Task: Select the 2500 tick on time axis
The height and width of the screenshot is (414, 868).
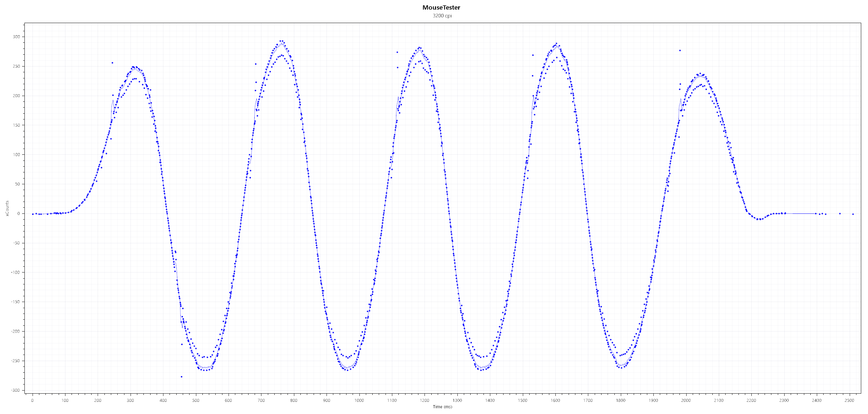Action: click(849, 400)
